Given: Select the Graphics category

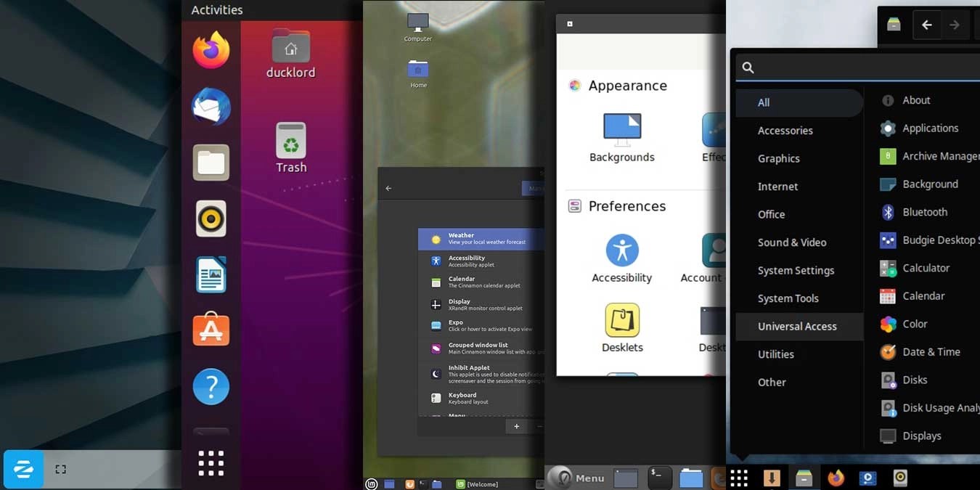Looking at the screenshot, I should (799, 158).
